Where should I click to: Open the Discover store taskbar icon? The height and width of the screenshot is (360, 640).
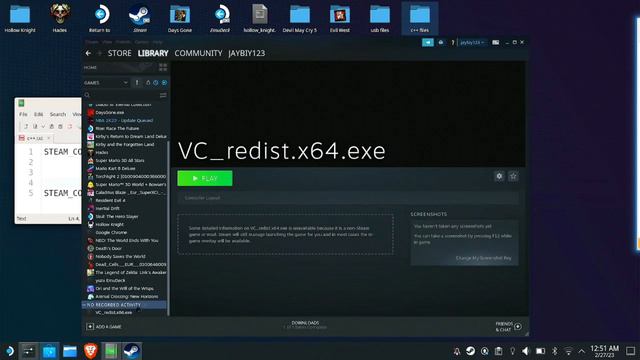tap(49, 351)
